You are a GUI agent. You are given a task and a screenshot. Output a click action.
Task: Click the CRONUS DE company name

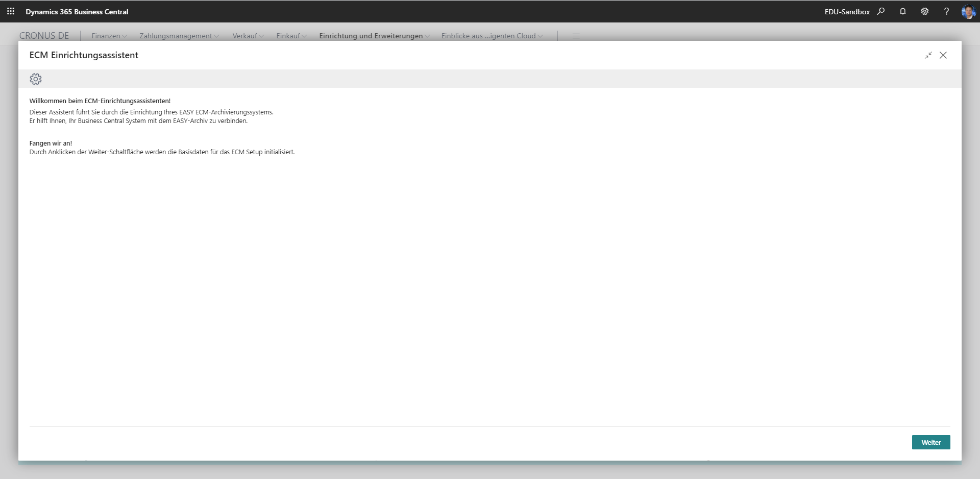point(44,36)
